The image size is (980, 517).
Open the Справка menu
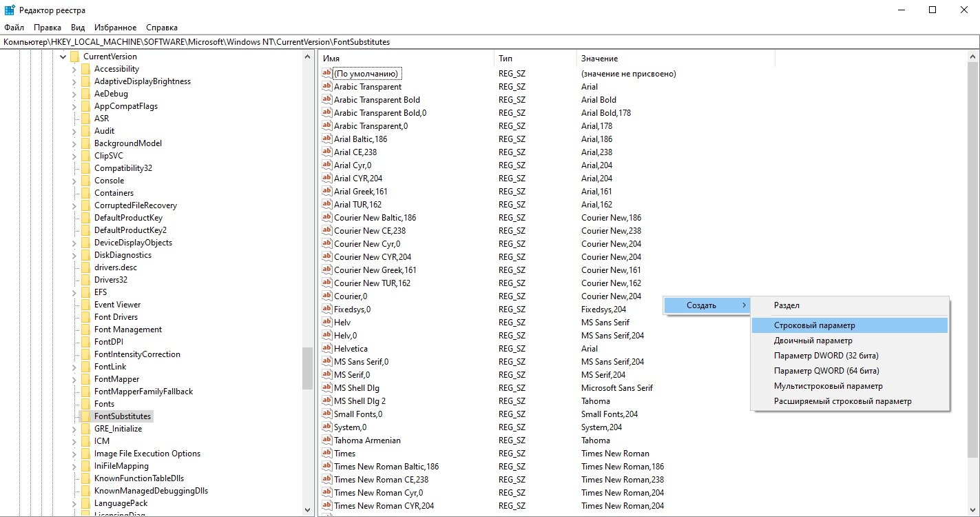pos(162,28)
